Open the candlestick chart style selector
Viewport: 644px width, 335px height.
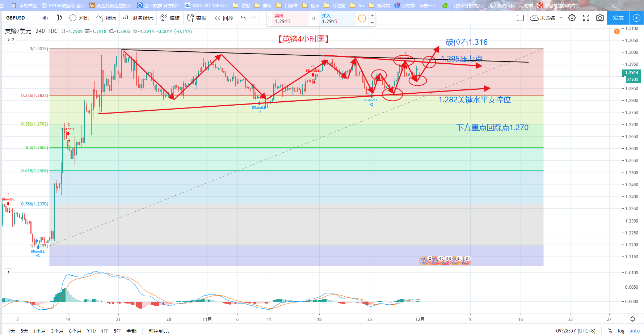59,18
